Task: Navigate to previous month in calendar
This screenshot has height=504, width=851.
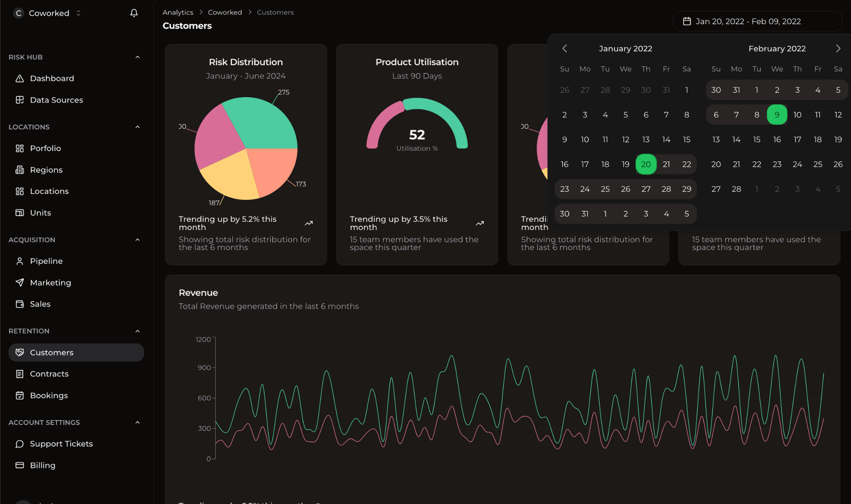Action: pyautogui.click(x=564, y=49)
